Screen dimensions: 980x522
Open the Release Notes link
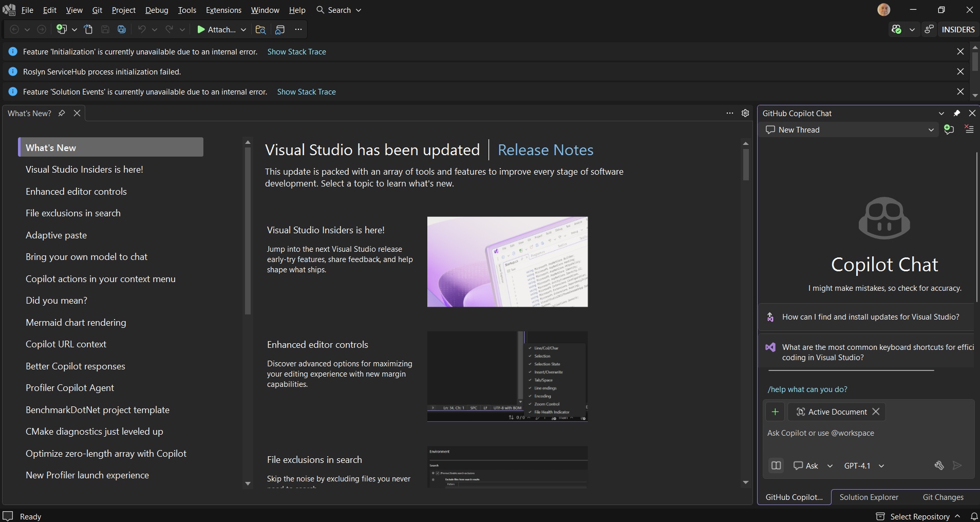545,150
